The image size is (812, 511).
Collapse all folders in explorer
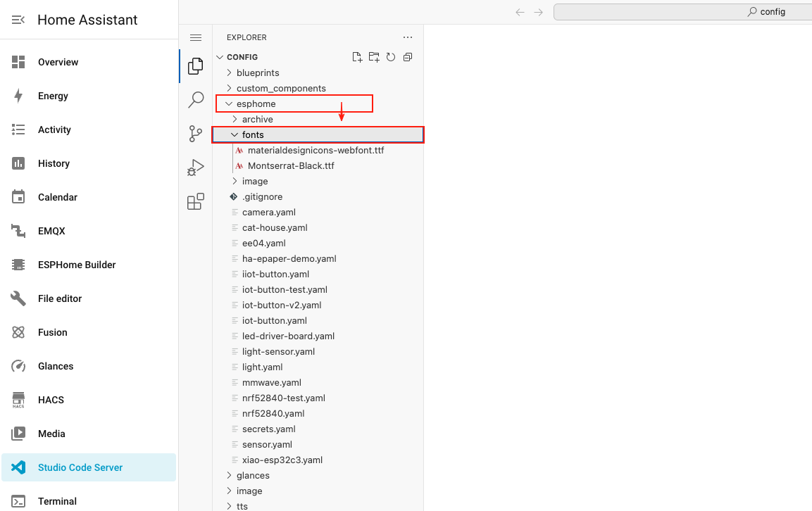(x=408, y=57)
